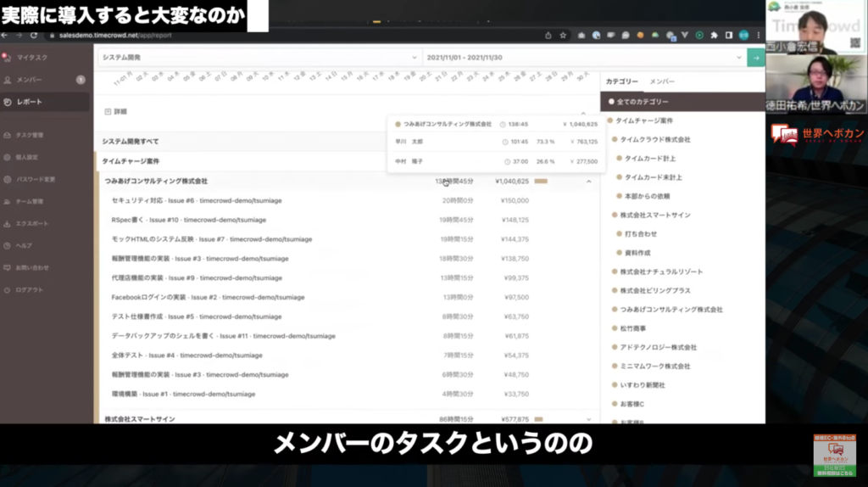Select 資料作成 category

(x=637, y=253)
